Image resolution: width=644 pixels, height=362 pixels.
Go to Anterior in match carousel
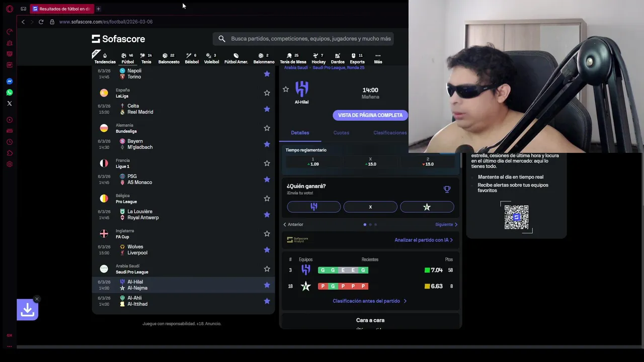(293, 225)
